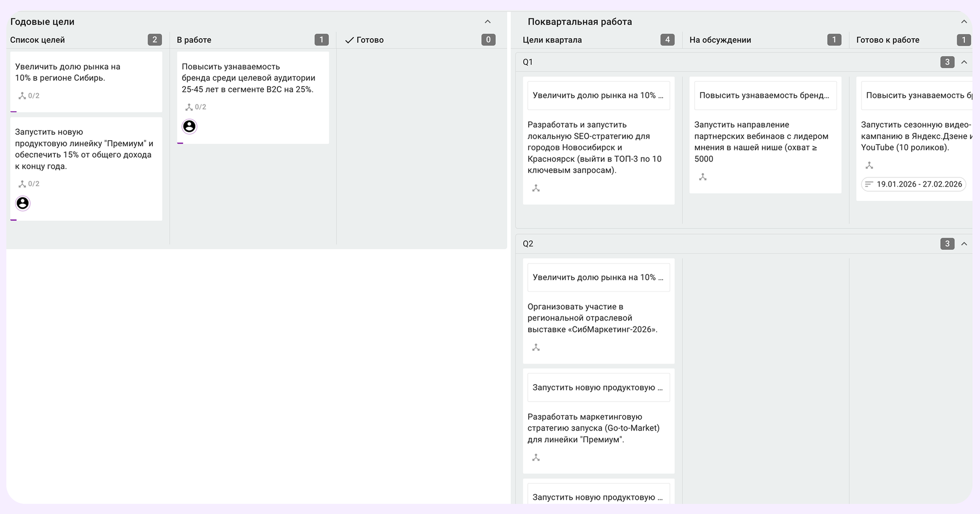
Task: Click subtask icon on SEO-стратегия card
Action: pos(536,188)
